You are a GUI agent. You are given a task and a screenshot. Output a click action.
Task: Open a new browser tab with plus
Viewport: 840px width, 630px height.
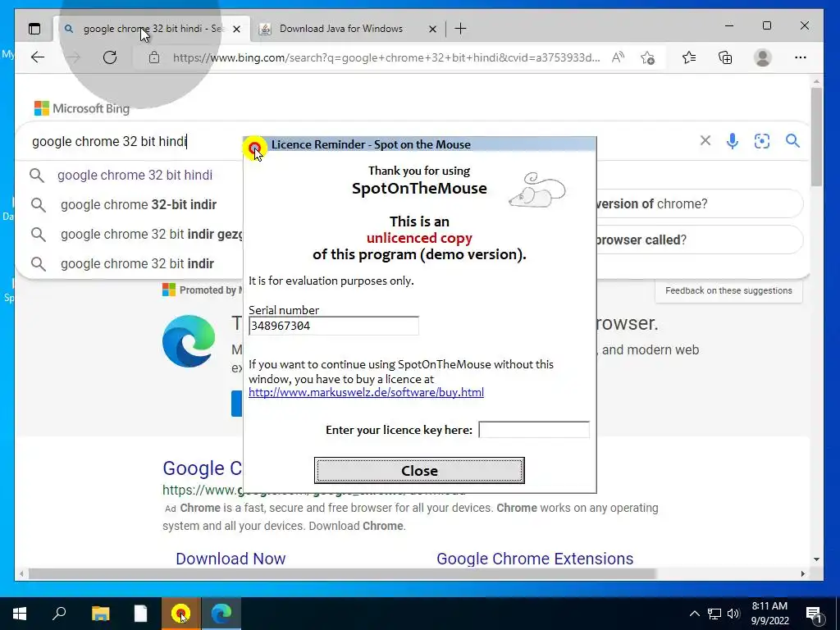460,29
